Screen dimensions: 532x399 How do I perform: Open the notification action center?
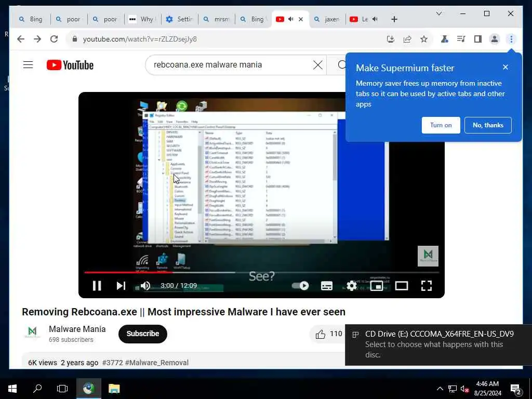click(516, 389)
